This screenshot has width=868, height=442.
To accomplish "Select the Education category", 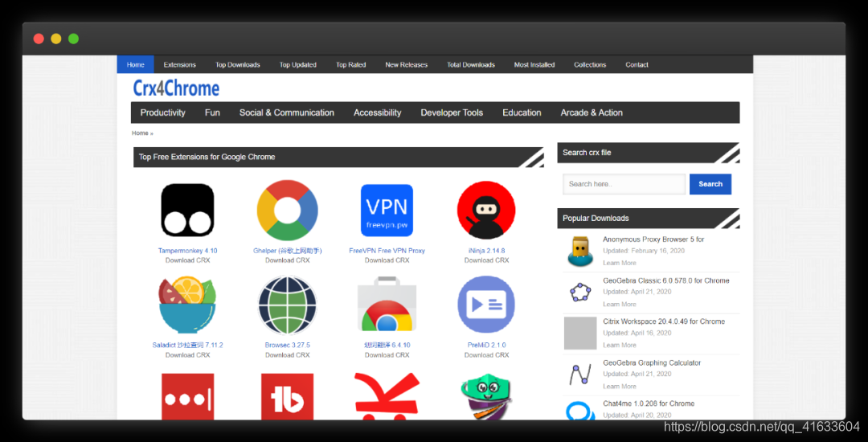I will [x=522, y=113].
